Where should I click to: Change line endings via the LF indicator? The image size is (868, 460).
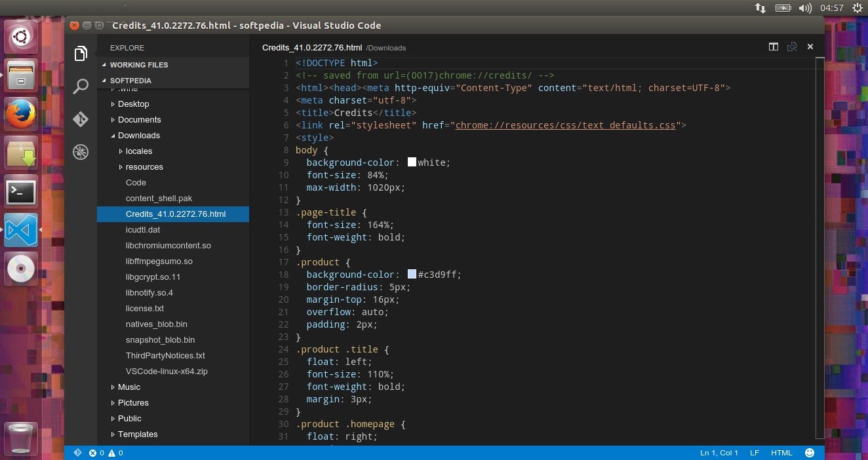[755, 453]
